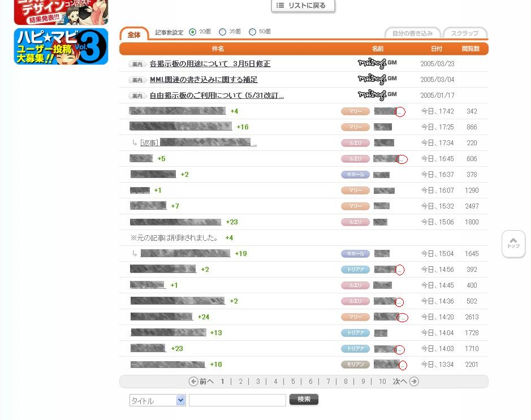The width and height of the screenshot is (531, 420).
Task: Click the モリアン server badge
Action: [355, 365]
